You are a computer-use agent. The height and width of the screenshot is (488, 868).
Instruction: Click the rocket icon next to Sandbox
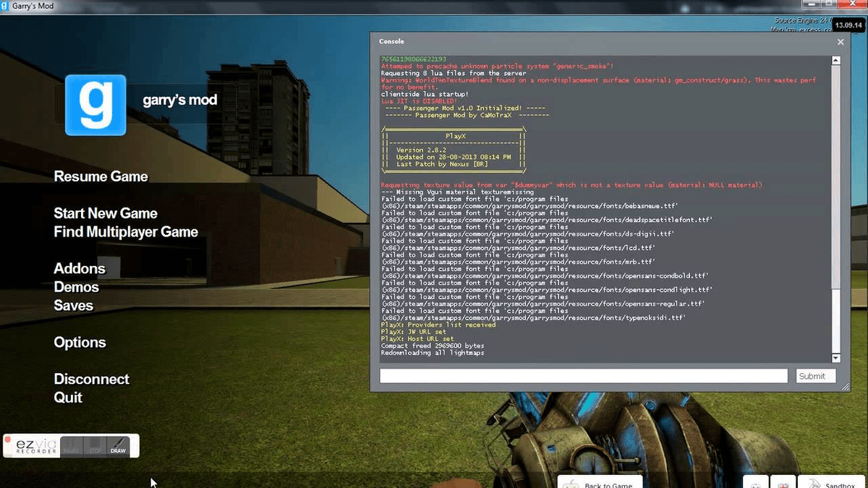[x=814, y=484]
